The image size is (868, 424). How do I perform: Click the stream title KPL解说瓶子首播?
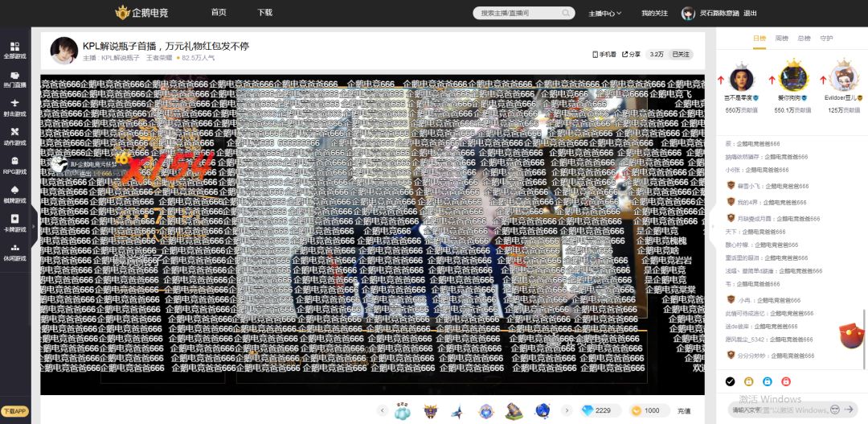tap(166, 46)
